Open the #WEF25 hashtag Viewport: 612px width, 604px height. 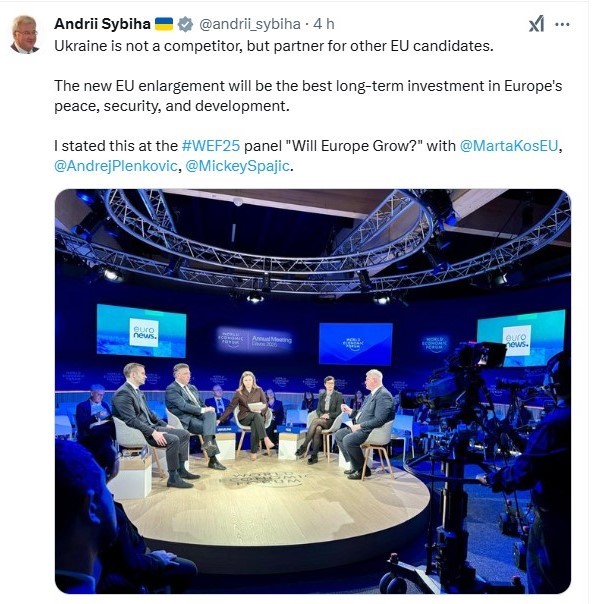coord(211,146)
